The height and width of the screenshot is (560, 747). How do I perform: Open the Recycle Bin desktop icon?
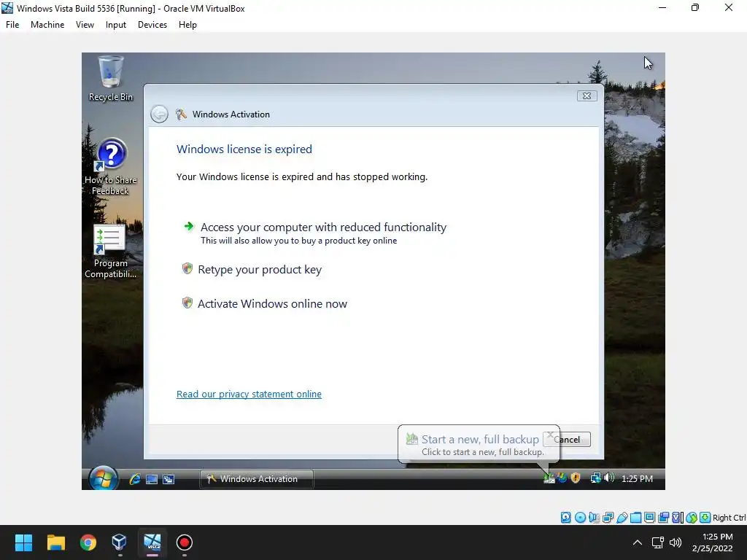[x=111, y=79]
